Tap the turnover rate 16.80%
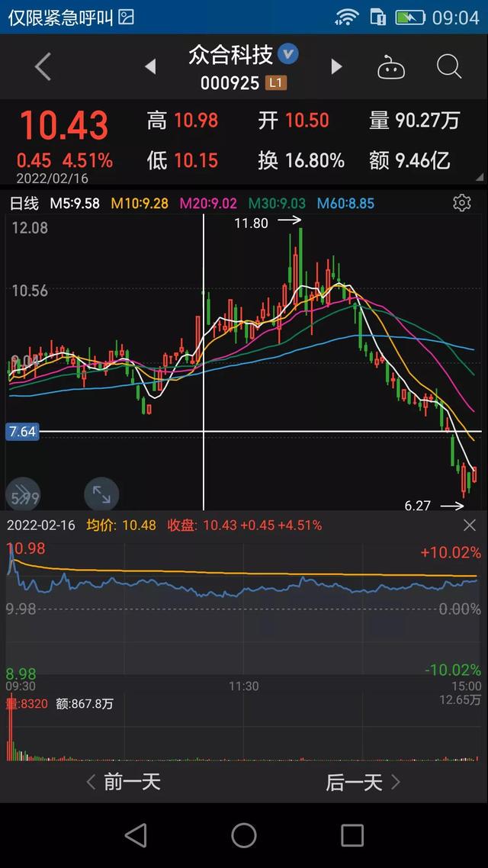The width and height of the screenshot is (488, 868). tap(315, 160)
